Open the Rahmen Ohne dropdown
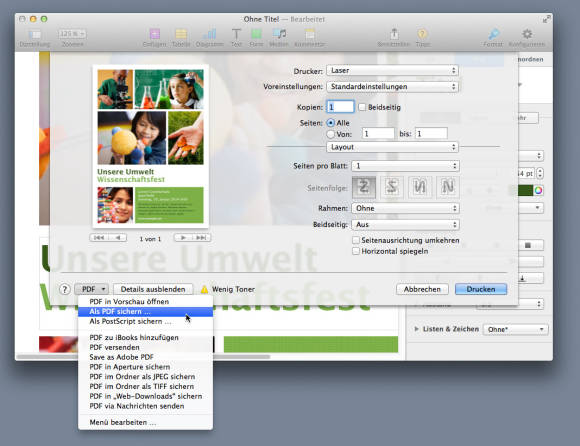The width and height of the screenshot is (580, 446). [x=405, y=208]
